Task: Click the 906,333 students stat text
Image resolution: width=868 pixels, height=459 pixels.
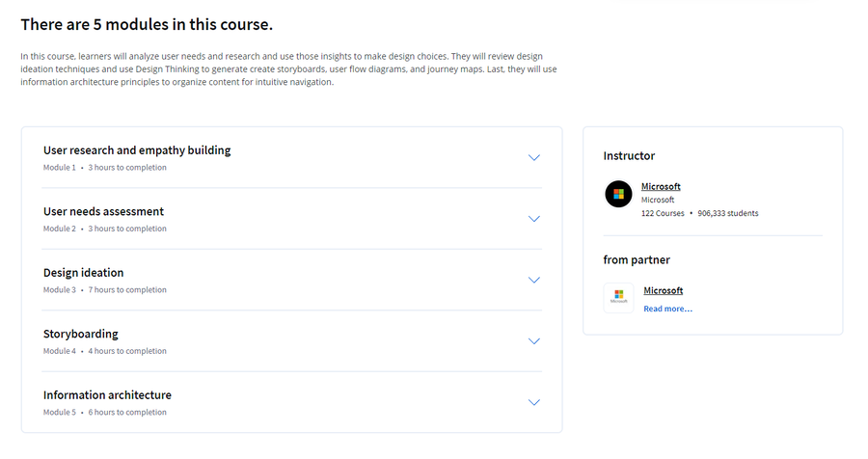Action: point(728,214)
